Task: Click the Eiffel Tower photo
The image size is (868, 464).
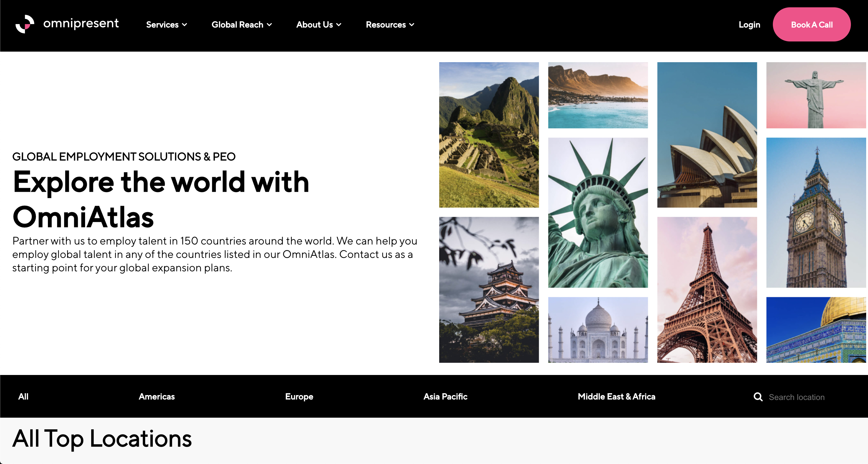Action: tap(707, 290)
